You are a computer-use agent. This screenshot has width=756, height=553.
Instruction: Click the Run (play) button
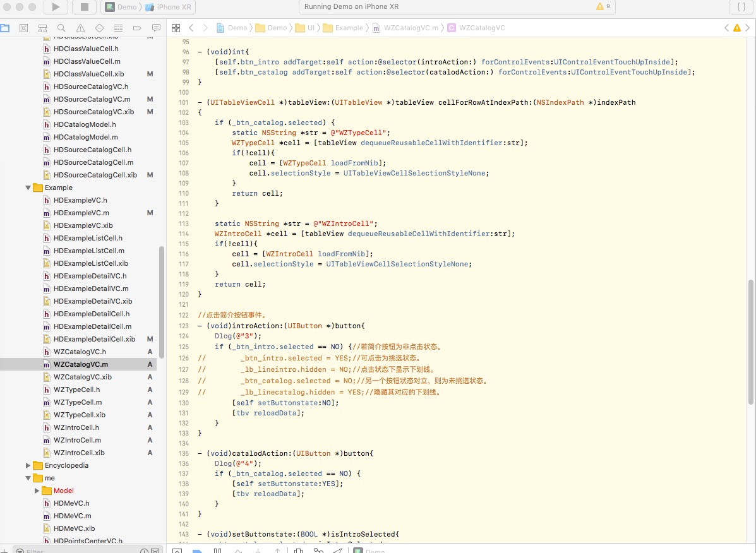[x=56, y=7]
